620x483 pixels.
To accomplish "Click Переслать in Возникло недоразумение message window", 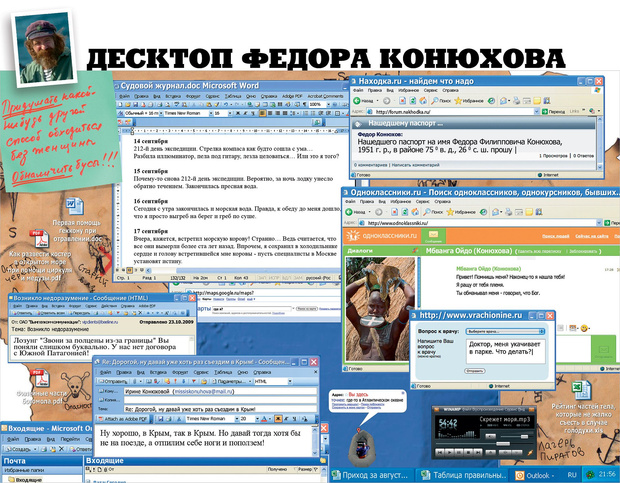I will coord(78,313).
